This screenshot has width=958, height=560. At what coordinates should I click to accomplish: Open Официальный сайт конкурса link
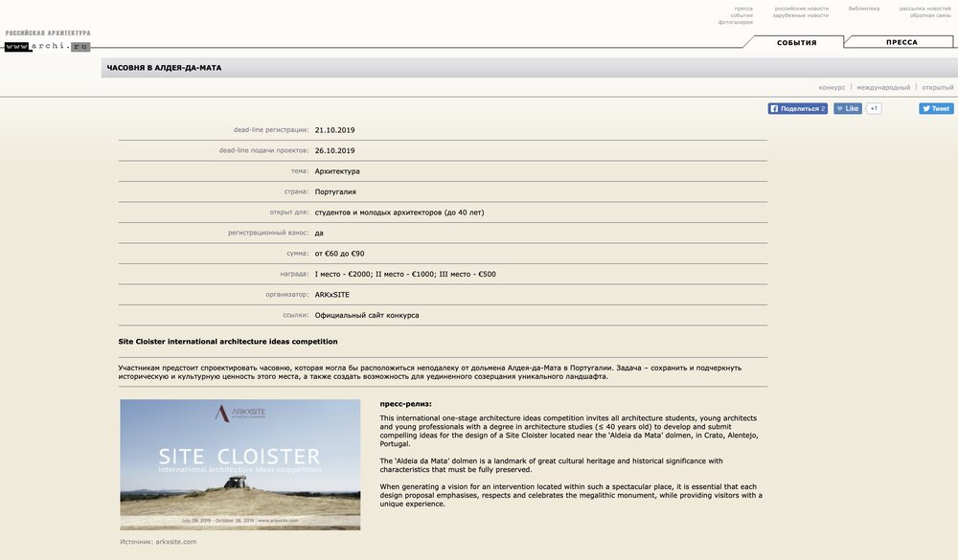click(366, 315)
